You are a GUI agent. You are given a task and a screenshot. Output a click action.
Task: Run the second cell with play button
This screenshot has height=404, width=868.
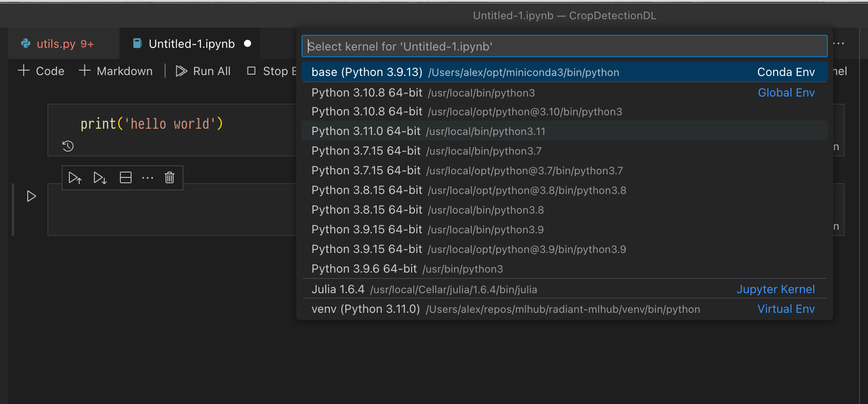click(31, 196)
